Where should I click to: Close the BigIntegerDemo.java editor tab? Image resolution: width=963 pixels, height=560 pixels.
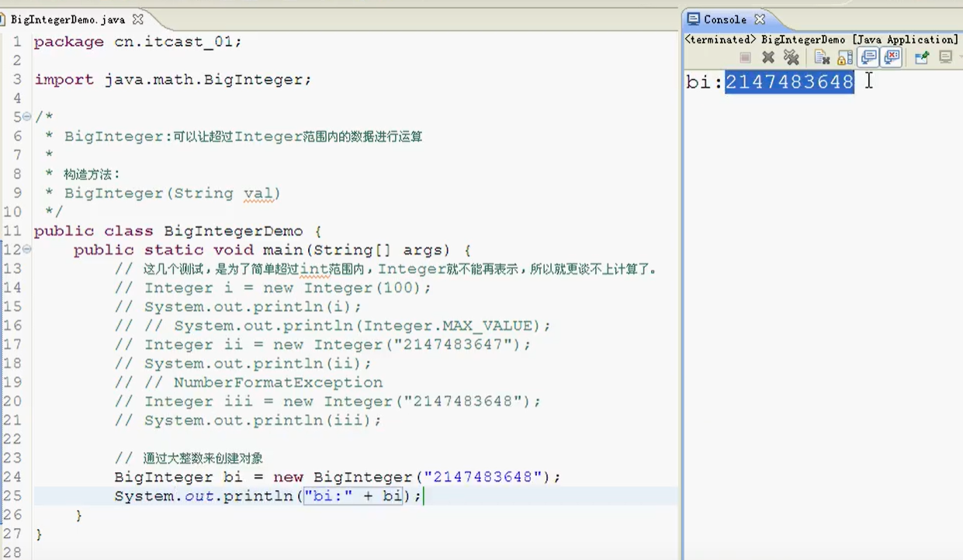pyautogui.click(x=137, y=19)
